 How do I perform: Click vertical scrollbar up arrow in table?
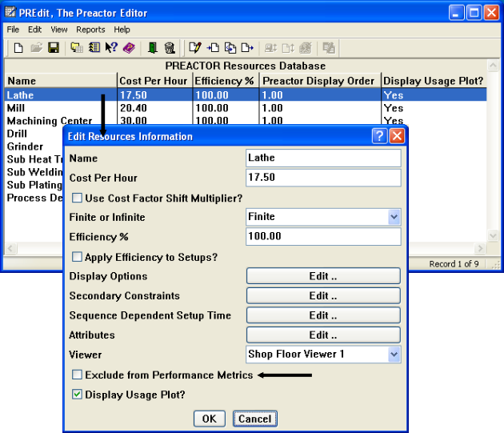tap(493, 66)
